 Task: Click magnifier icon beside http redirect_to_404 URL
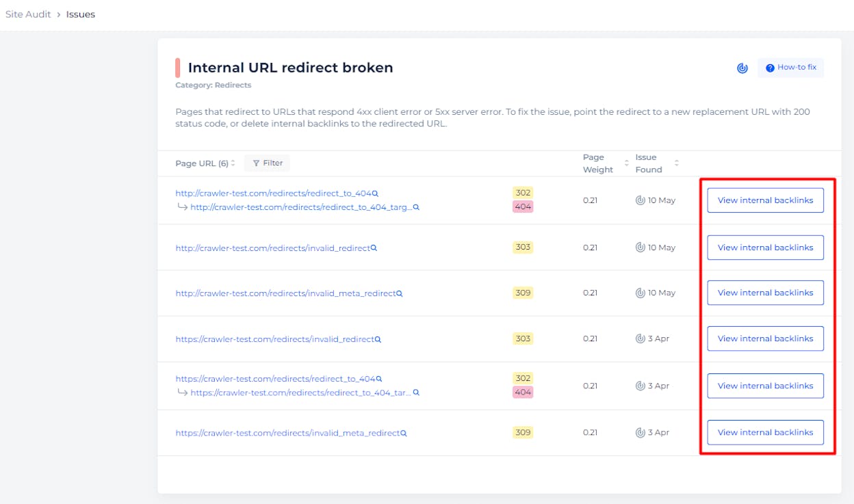point(375,194)
